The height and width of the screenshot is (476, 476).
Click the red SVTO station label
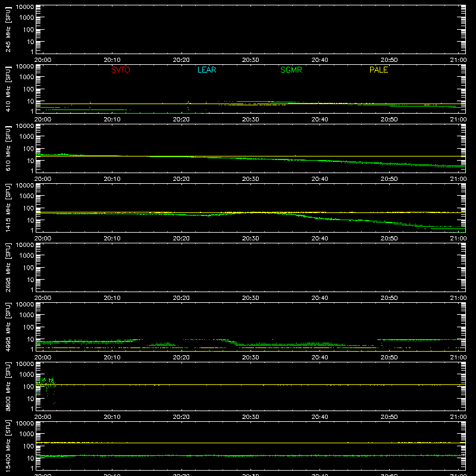(121, 70)
